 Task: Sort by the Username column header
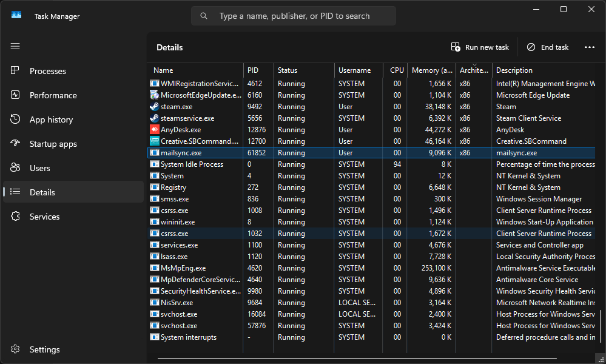pyautogui.click(x=359, y=70)
